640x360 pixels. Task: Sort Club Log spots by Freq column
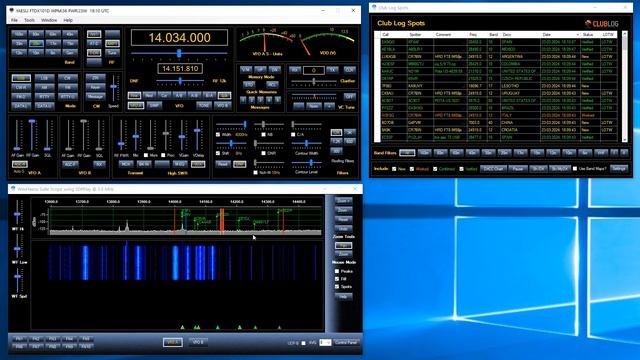pos(477,35)
